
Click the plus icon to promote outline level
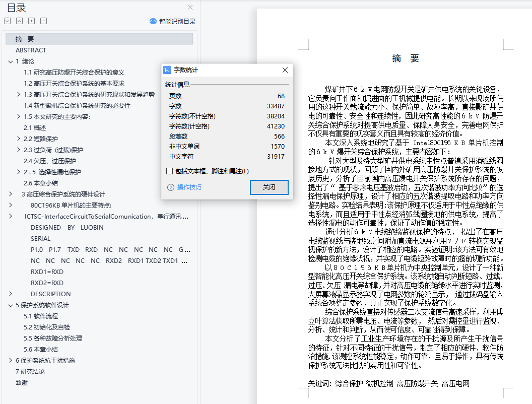(x=32, y=21)
